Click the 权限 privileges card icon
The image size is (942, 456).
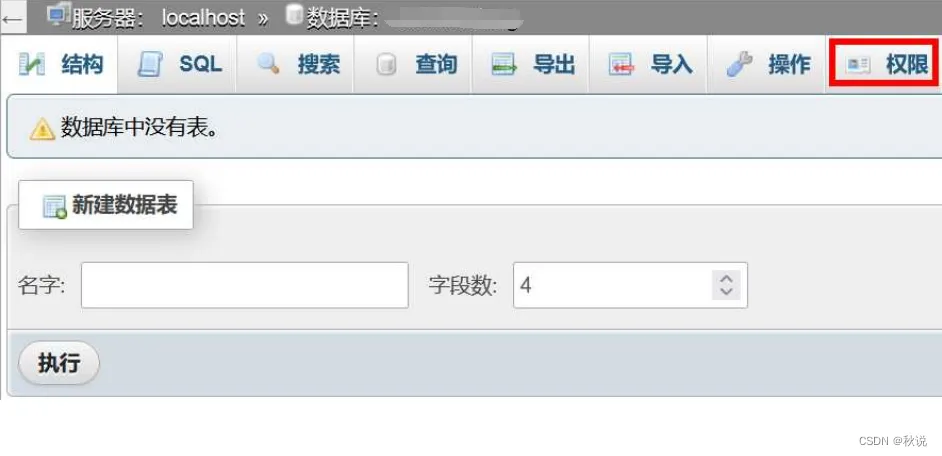tap(858, 65)
